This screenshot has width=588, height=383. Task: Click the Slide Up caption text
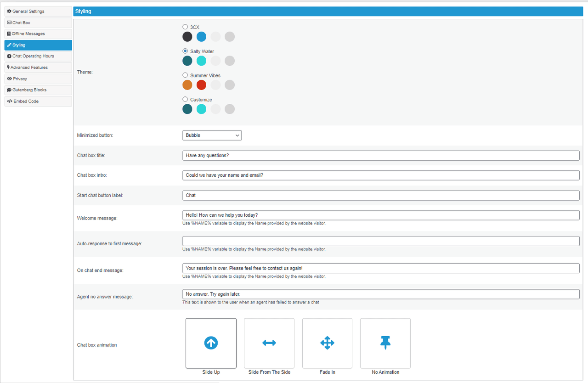211,372
